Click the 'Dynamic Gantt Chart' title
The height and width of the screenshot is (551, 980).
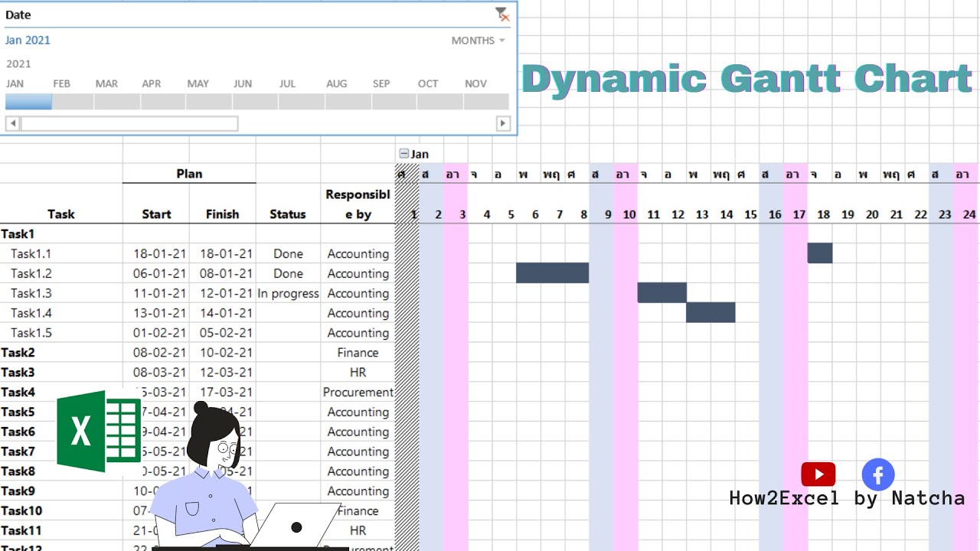pyautogui.click(x=747, y=80)
